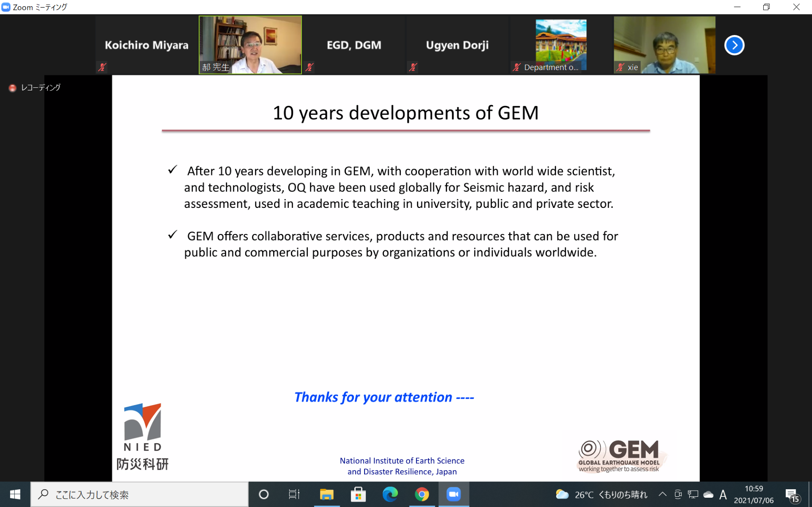Click the GEM Global Earthquake Model logo

(621, 456)
